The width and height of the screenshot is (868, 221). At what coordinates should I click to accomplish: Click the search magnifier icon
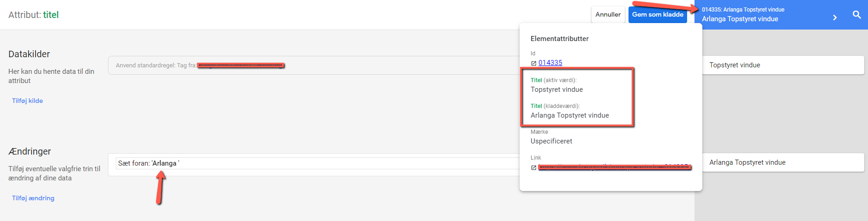(x=856, y=15)
